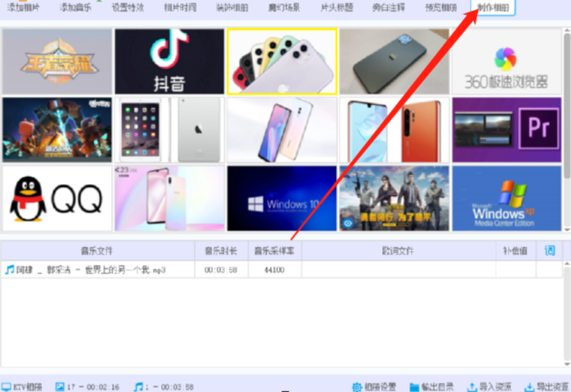Screen dimensions: 571x392
Task: Open the 预览相册 (preview album) tab
Action: click(x=441, y=7)
